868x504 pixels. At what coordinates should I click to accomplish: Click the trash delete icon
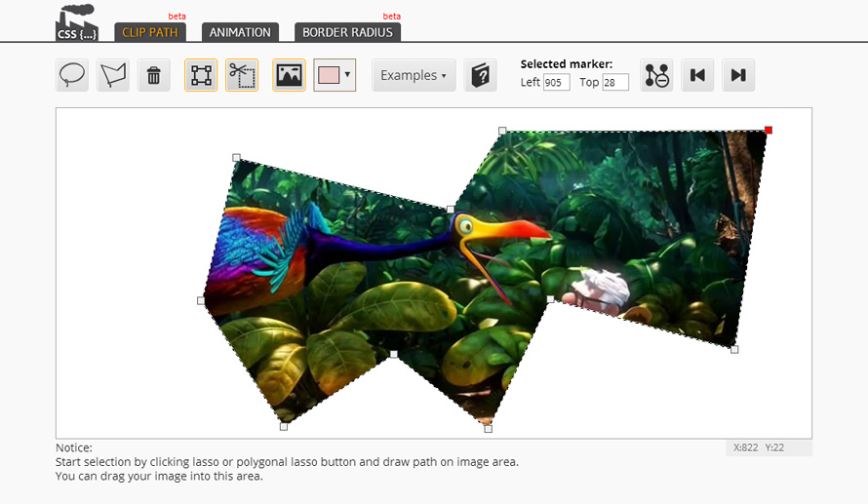point(154,75)
